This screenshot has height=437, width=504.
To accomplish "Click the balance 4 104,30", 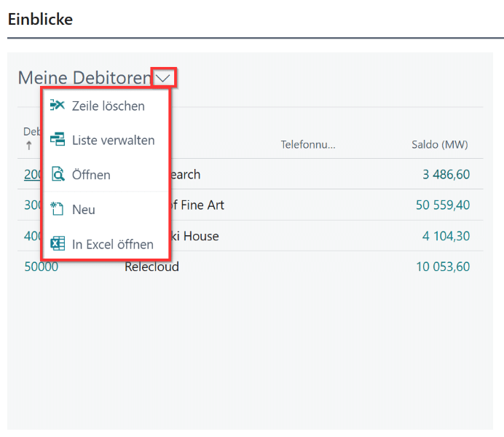I will [x=446, y=236].
